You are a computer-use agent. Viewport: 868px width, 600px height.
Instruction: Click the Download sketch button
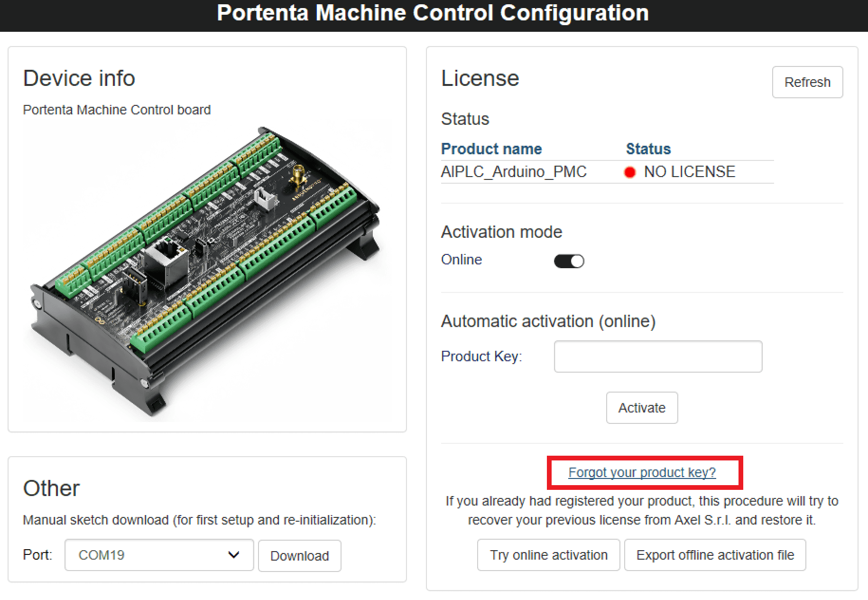(x=299, y=556)
